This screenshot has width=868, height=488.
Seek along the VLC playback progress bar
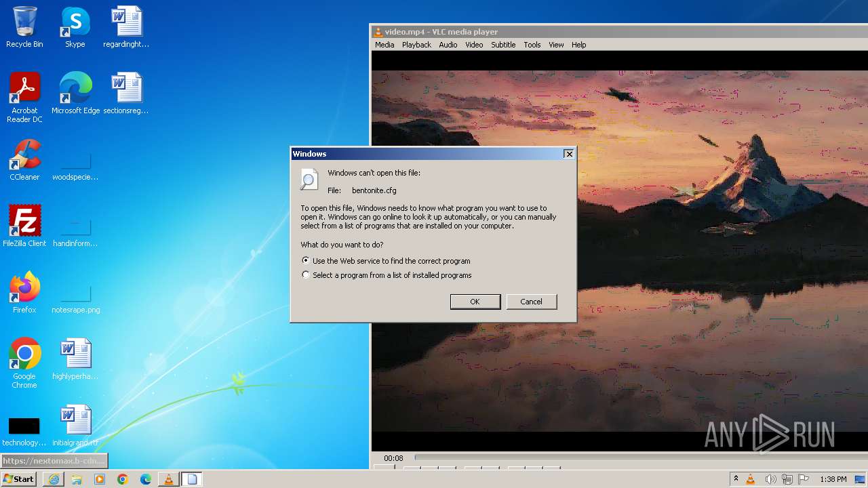641,457
